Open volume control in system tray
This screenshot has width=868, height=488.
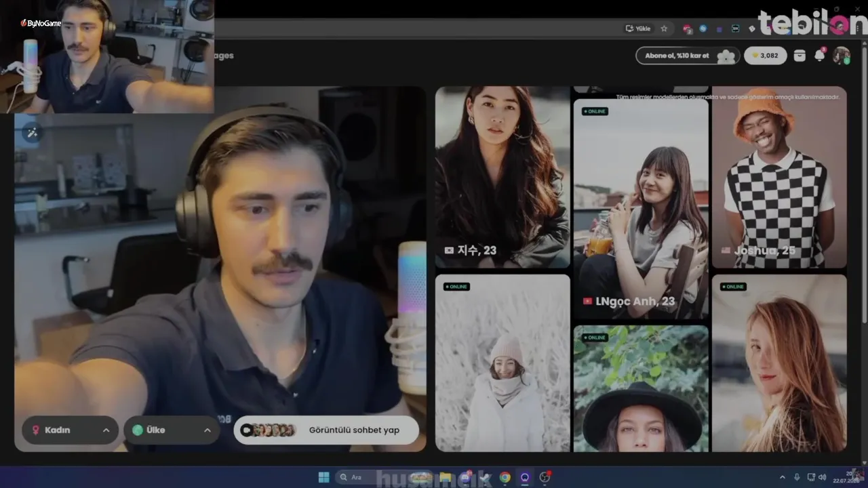[823, 477]
